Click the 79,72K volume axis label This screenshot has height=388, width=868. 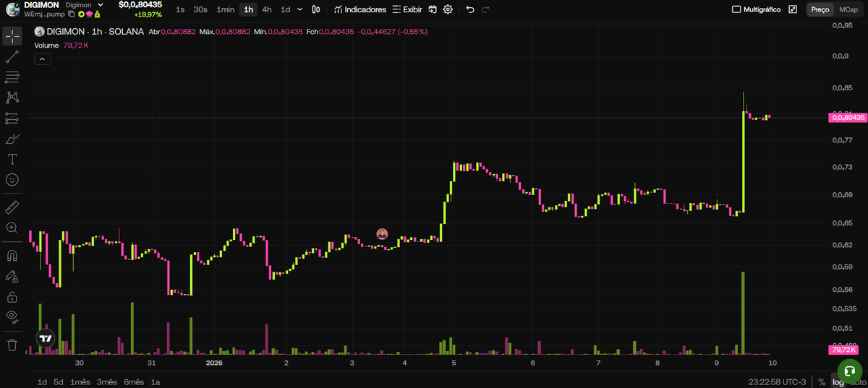(844, 350)
